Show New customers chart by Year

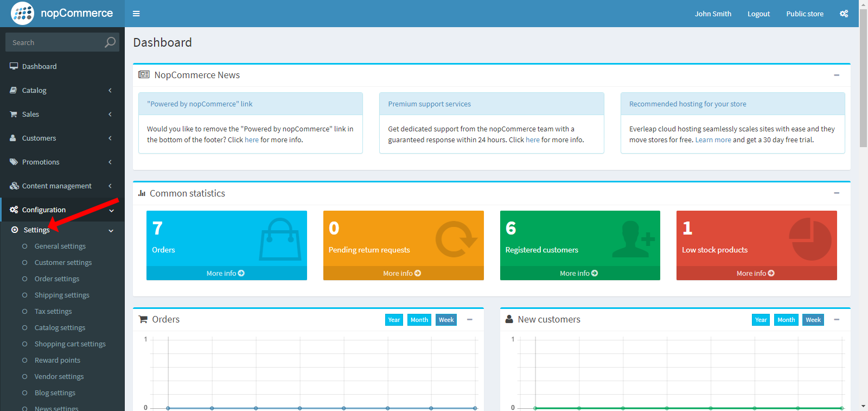pos(761,320)
